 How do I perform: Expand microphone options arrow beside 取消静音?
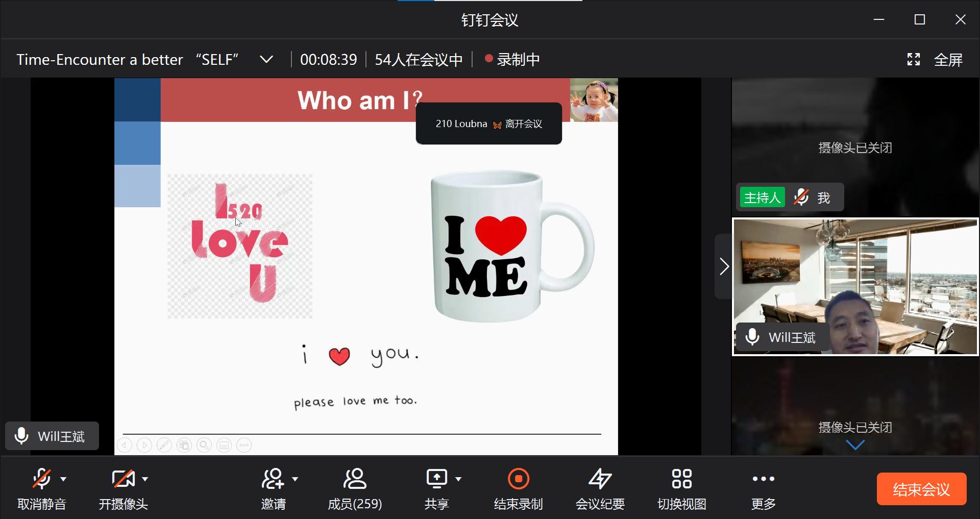coord(63,479)
